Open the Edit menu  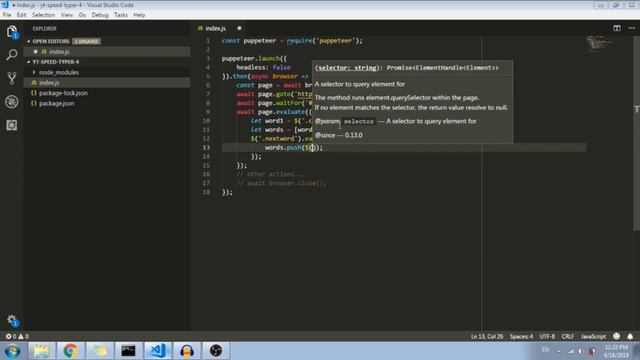pyautogui.click(x=22, y=15)
